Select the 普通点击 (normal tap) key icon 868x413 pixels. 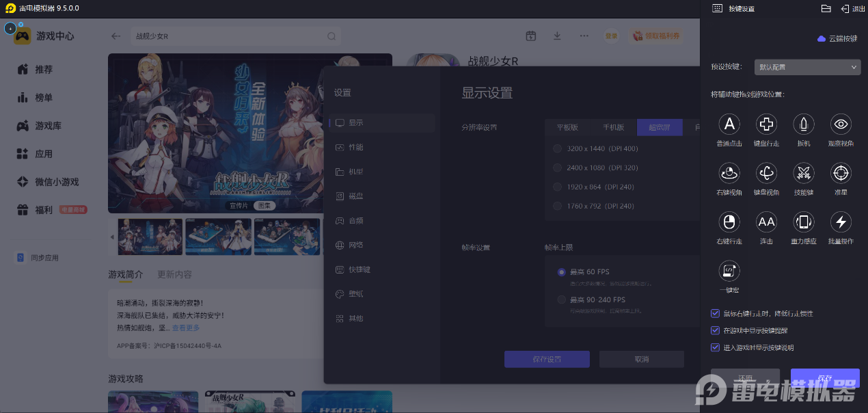(729, 124)
